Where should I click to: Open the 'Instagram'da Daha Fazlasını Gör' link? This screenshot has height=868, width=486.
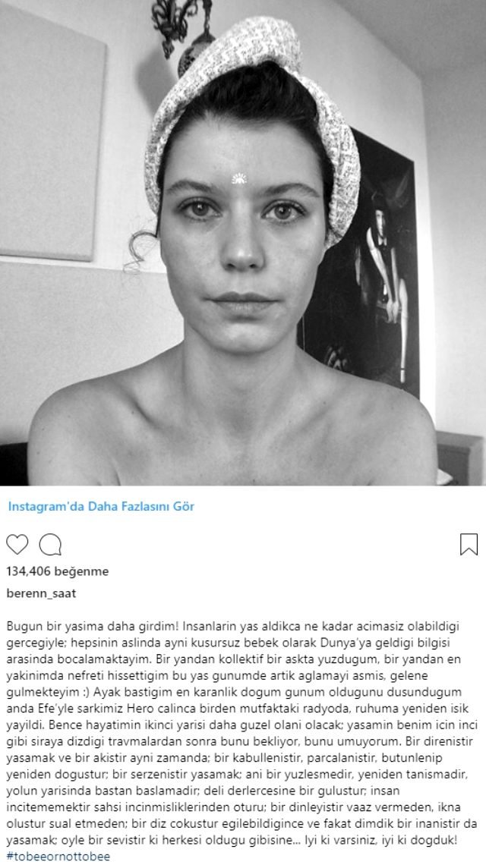pos(101,506)
